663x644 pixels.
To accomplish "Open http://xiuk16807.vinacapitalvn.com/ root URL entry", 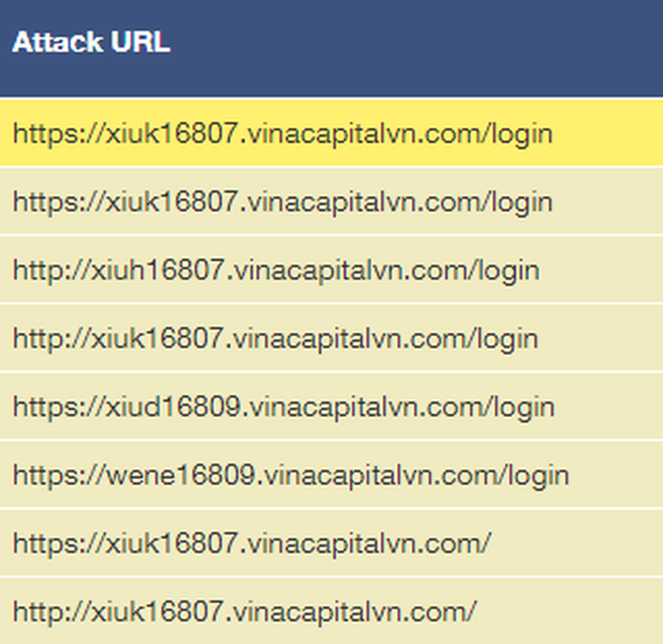I will [x=245, y=612].
